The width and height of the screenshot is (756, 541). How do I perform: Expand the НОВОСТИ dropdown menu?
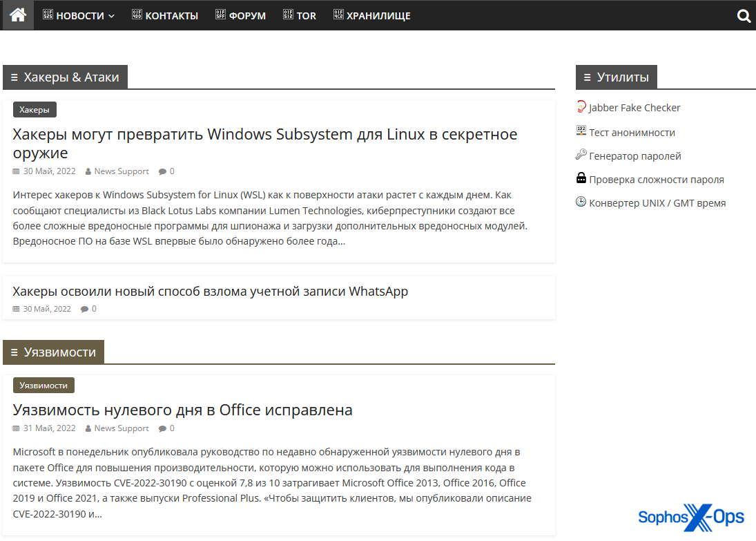77,15
